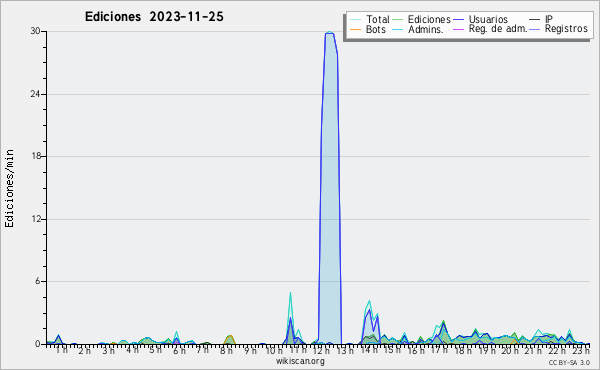Click the '13 h' x-axis label
Screen dimensions: 600x370
coord(345,350)
